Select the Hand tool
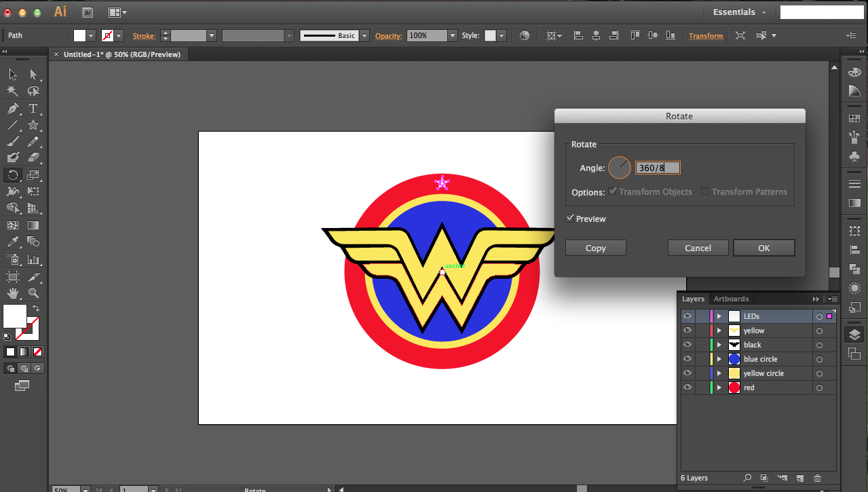 coord(13,293)
